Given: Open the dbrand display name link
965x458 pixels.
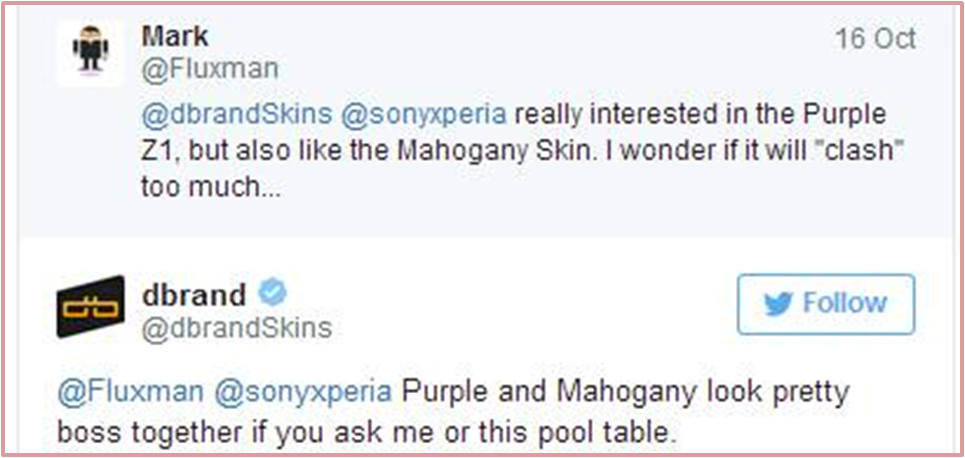Looking at the screenshot, I should (x=194, y=295).
